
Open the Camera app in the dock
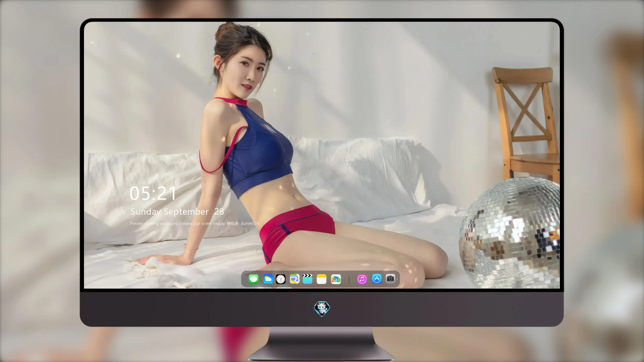(390, 279)
